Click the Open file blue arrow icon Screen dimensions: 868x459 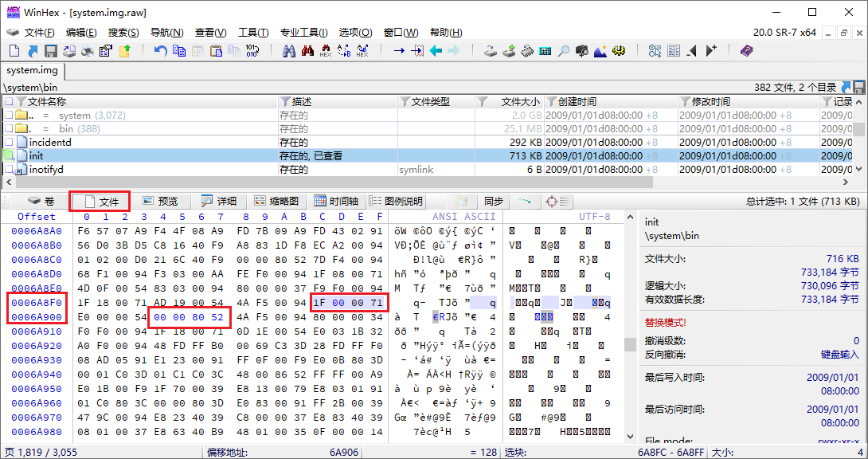tap(33, 51)
